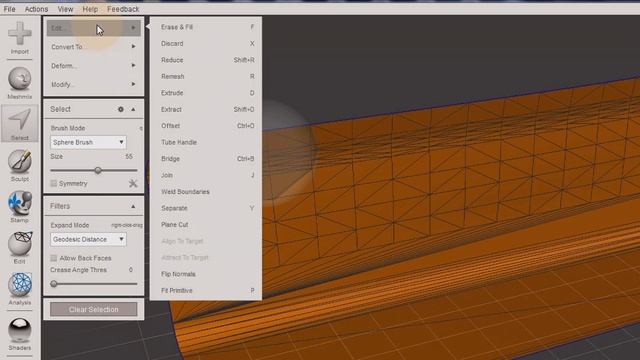Viewport: 640px width, 360px height.
Task: Expand the Deform submenu
Action: coord(93,65)
